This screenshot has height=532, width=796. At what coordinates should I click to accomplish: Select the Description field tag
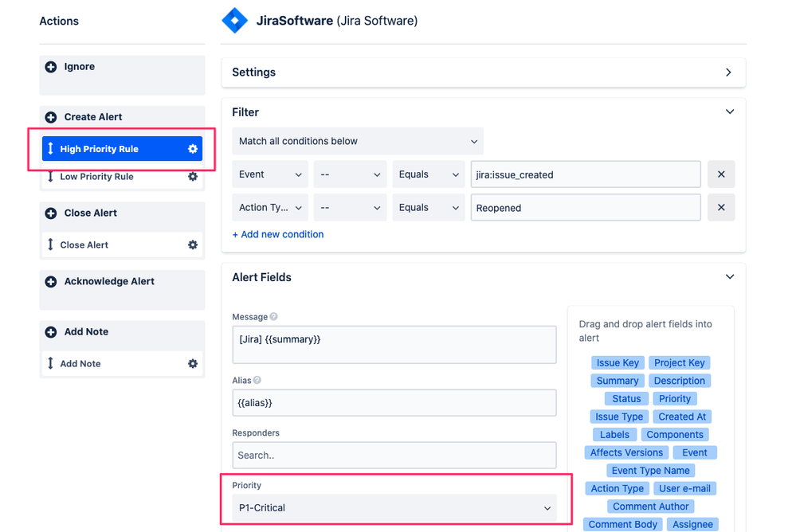click(x=679, y=381)
